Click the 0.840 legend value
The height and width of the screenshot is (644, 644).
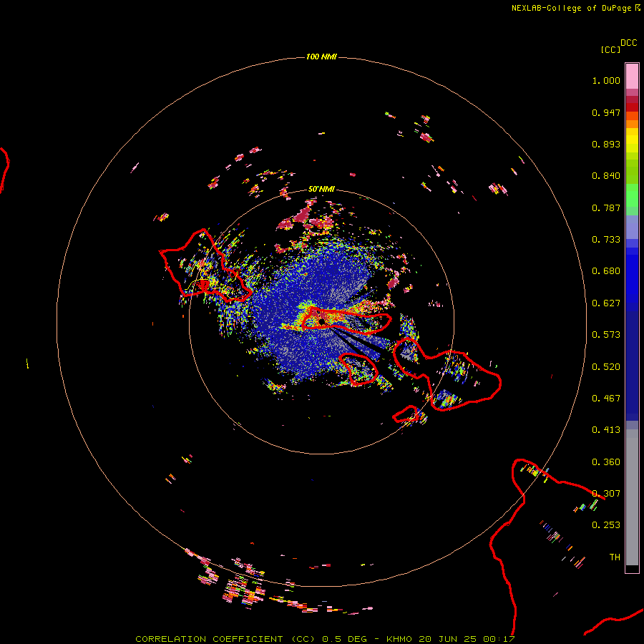(x=606, y=176)
